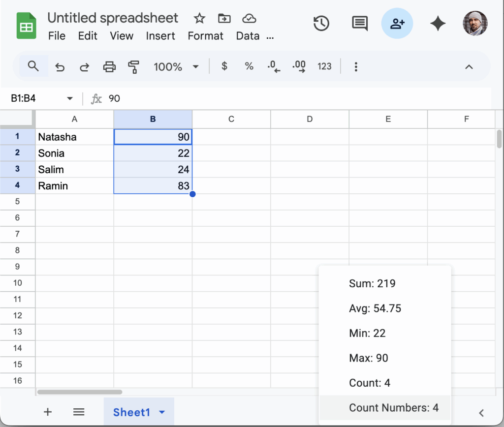
Task: Open the Gemini sparkle icon
Action: coord(438,23)
